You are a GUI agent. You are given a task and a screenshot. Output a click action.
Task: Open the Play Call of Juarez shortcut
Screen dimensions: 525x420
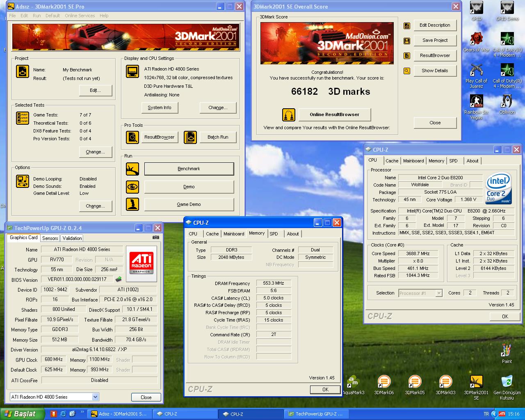(476, 76)
